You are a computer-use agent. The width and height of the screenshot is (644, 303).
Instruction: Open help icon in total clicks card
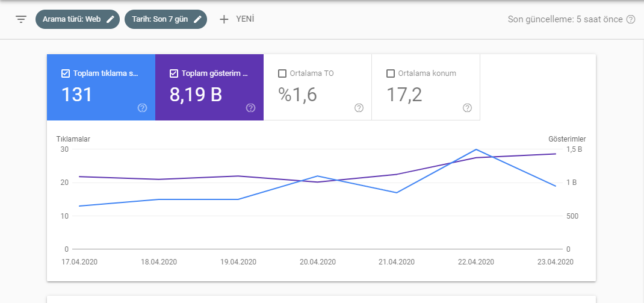click(x=142, y=108)
